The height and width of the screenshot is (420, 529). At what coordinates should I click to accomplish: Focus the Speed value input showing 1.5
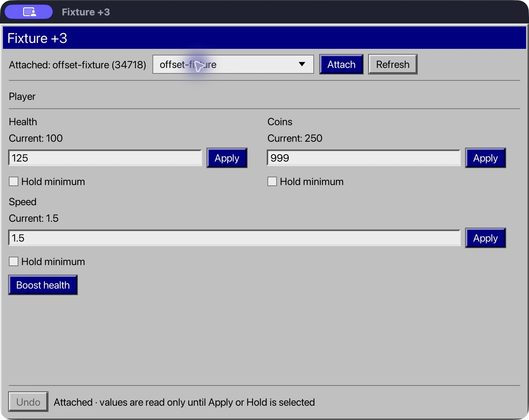click(234, 238)
